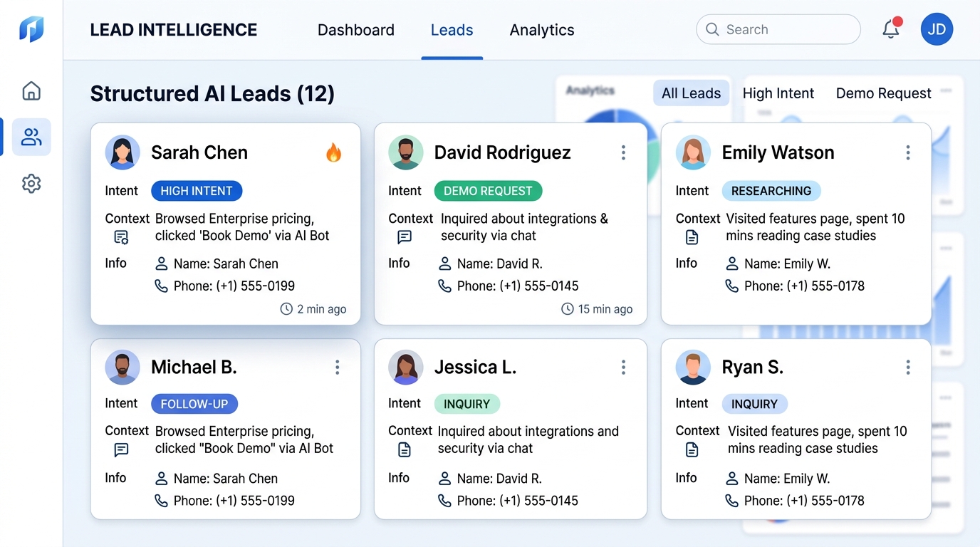Open Michael B. card options menu
The width and height of the screenshot is (980, 547).
338,367
